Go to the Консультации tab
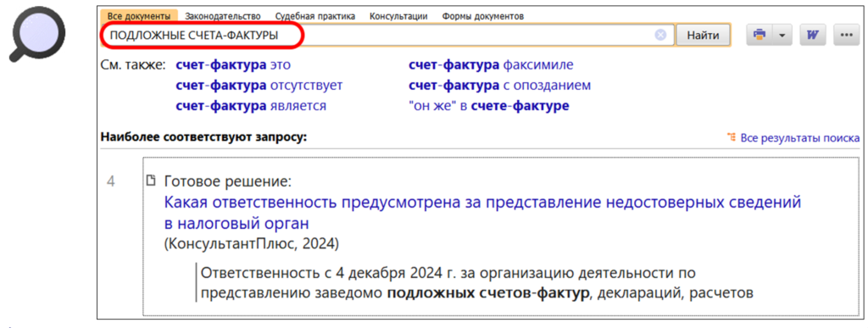This screenshot has height=328, width=868. (x=398, y=16)
